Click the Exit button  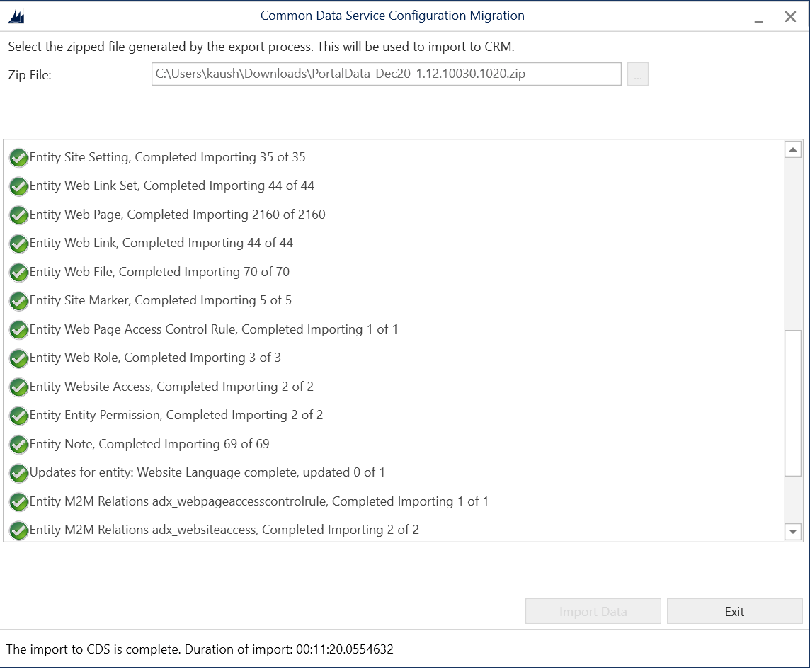pyautogui.click(x=734, y=612)
